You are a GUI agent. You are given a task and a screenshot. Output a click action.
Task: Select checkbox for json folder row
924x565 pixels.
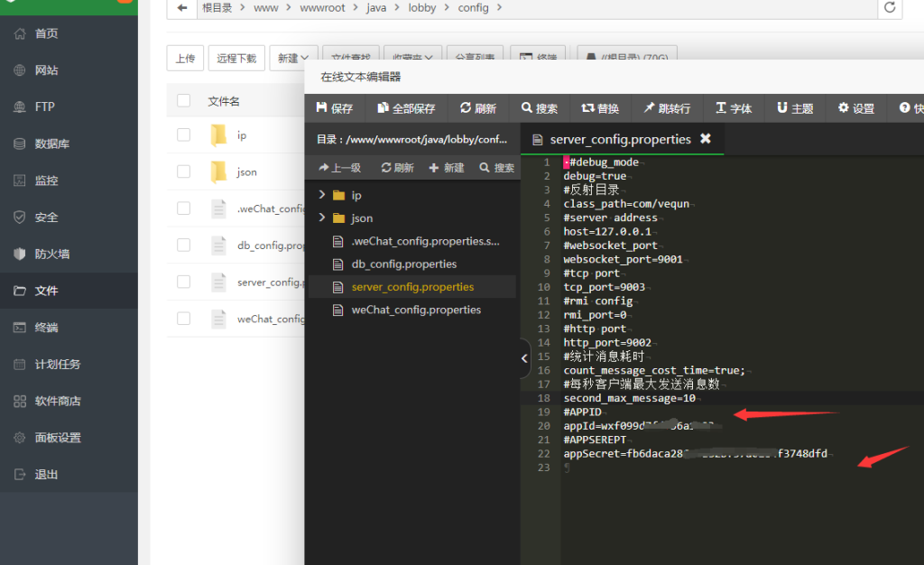click(184, 171)
